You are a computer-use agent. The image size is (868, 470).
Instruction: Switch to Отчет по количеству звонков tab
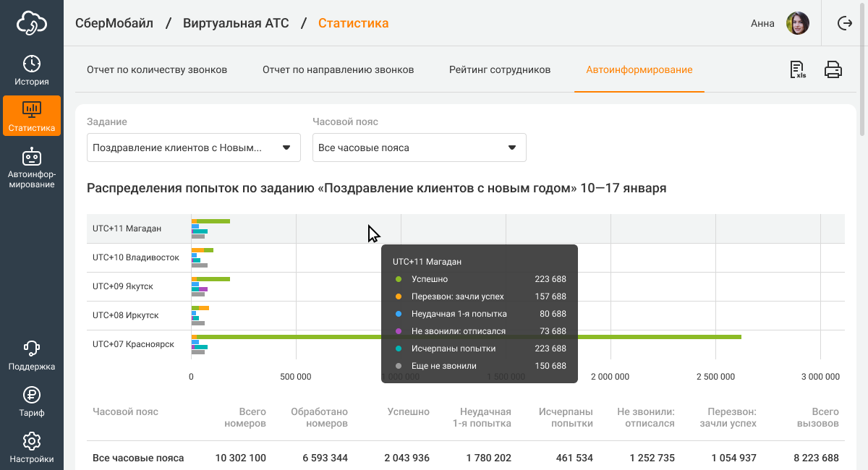tap(157, 70)
